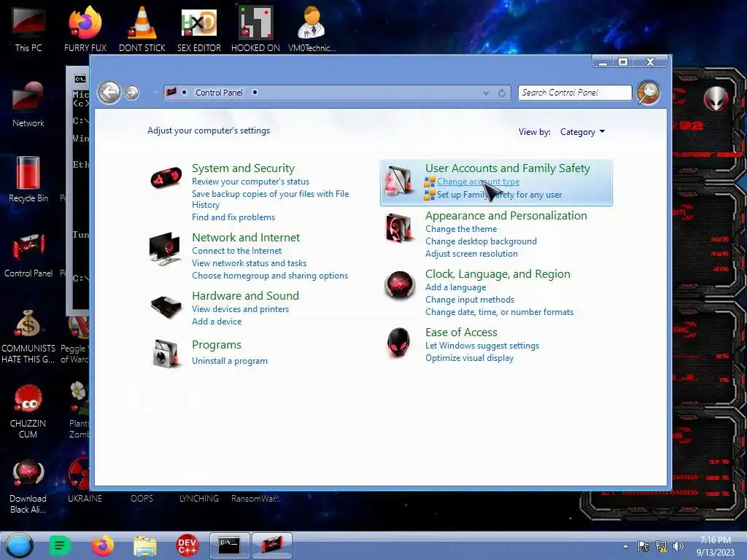Viewport: 747px width, 560px height.
Task: Click Choose homegroup and sharing options
Action: (x=270, y=275)
